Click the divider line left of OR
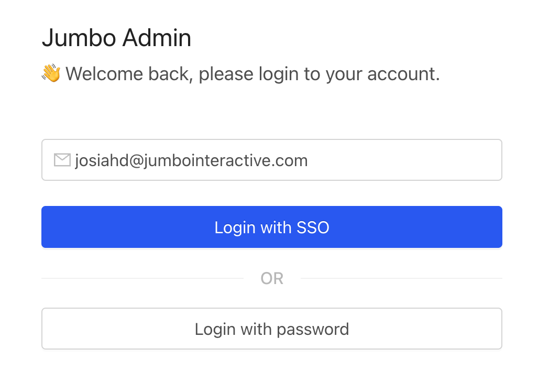Viewport: 549px width, 392px height. (x=142, y=278)
